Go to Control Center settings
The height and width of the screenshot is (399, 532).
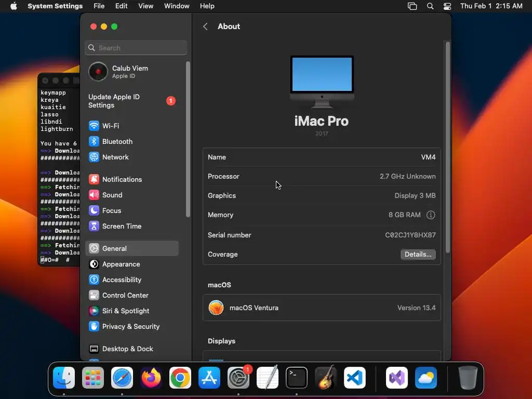pos(131,295)
